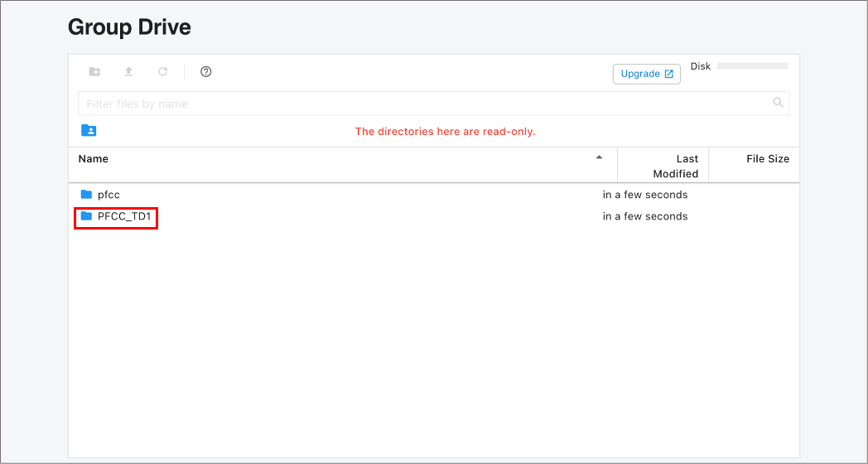Click the pfcc folder icon
868x464 pixels.
[x=86, y=195]
